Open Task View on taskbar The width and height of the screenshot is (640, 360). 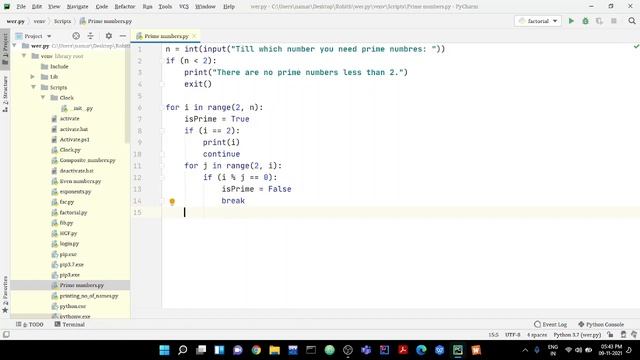click(201, 350)
